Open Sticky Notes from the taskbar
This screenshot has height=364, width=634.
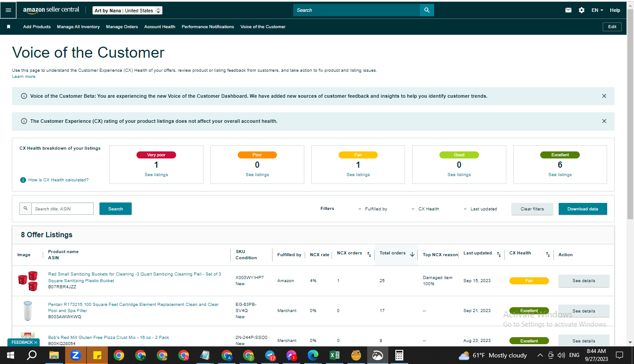[97, 355]
